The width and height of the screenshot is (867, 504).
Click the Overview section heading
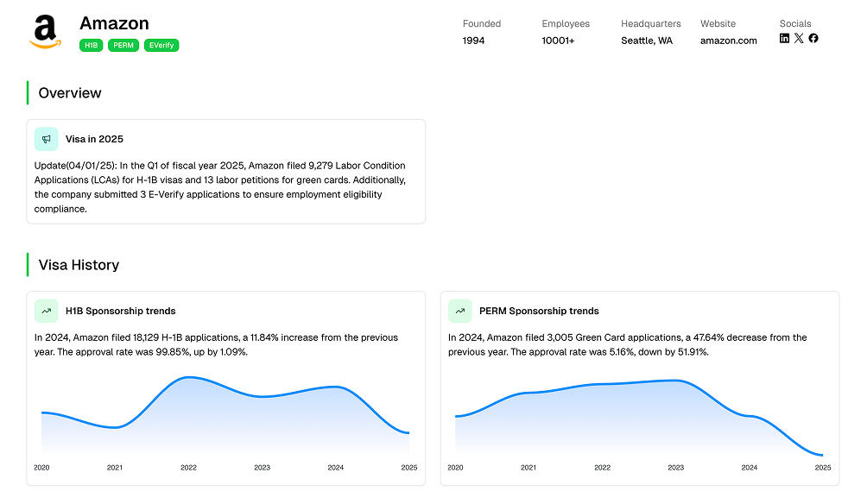(x=70, y=93)
